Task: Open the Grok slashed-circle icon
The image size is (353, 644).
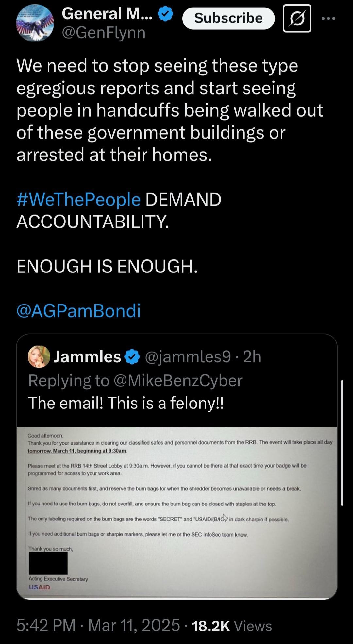Action: tap(297, 18)
